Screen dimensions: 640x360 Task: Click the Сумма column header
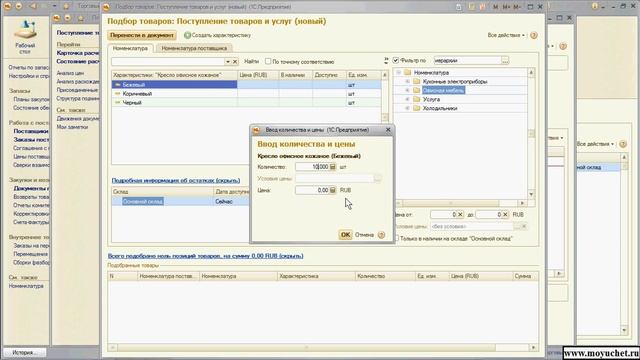pyautogui.click(x=525, y=276)
